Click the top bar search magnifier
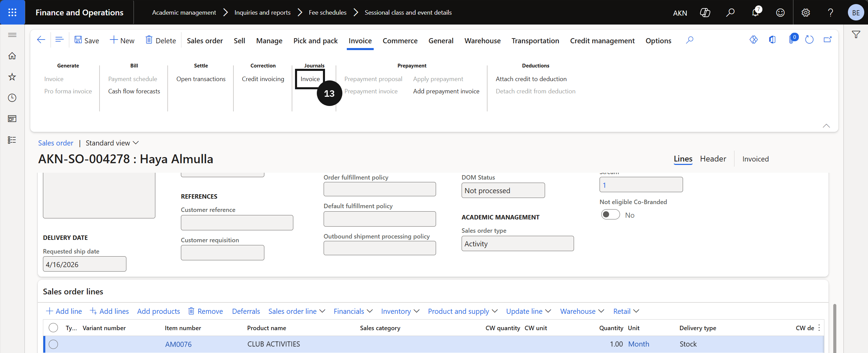 pyautogui.click(x=730, y=13)
